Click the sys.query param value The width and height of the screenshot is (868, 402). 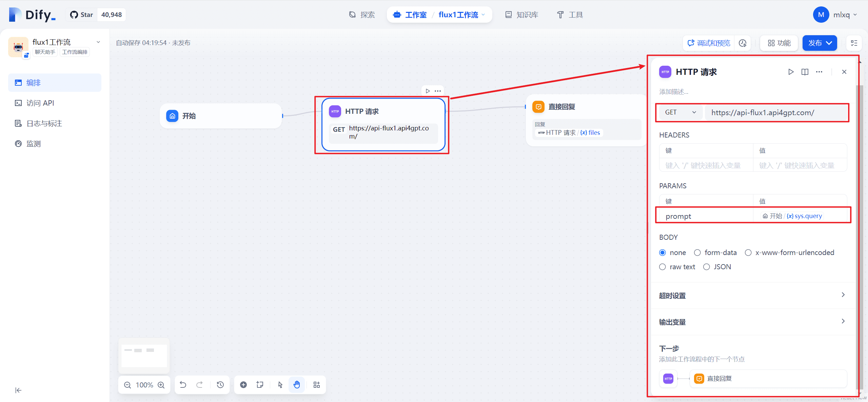click(793, 216)
